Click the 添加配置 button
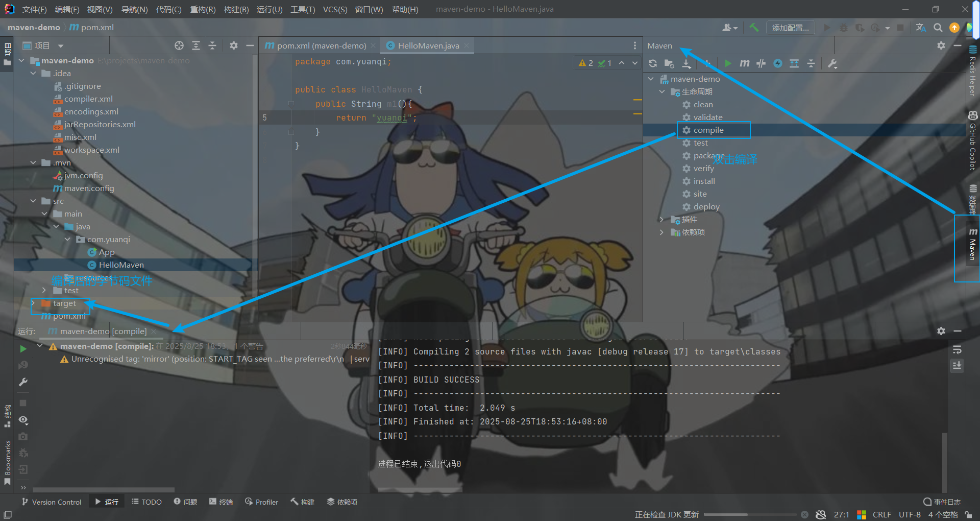Screen dimensions: 980x521 click(x=790, y=28)
